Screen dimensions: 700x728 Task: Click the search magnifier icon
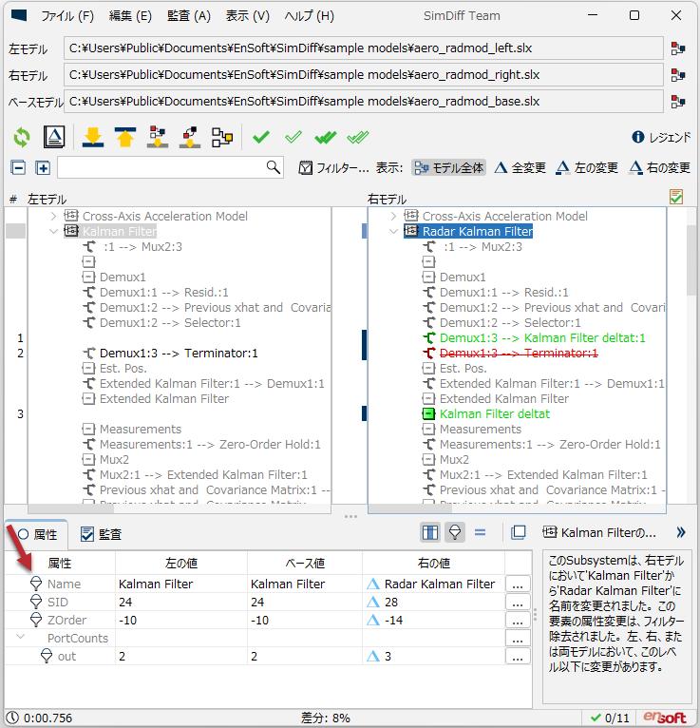(274, 167)
